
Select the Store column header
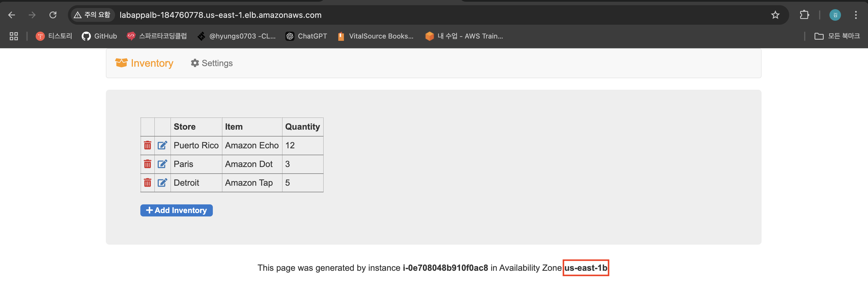click(196, 127)
